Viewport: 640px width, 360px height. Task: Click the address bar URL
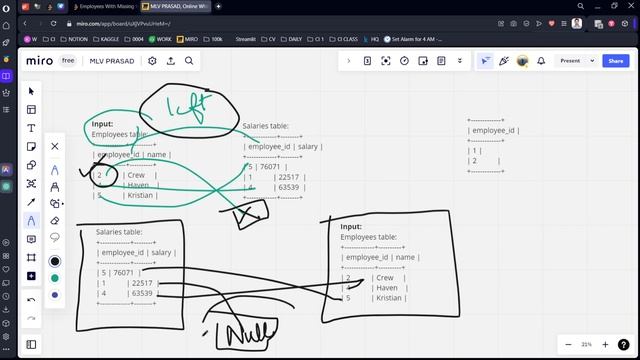click(x=123, y=24)
